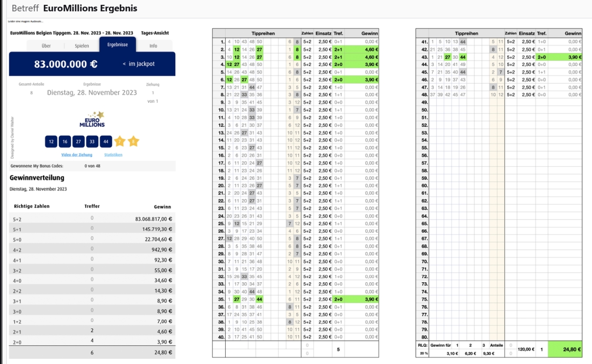This screenshot has width=592, height=364.
Task: Click the 83.000.000 € jackpot amount
Action: 66,64
